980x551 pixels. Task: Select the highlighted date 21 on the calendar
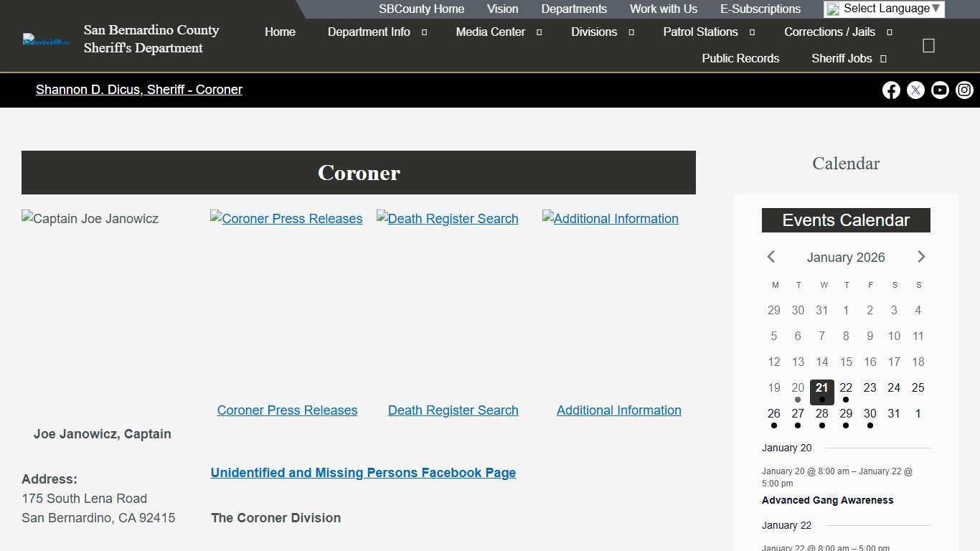(x=821, y=392)
